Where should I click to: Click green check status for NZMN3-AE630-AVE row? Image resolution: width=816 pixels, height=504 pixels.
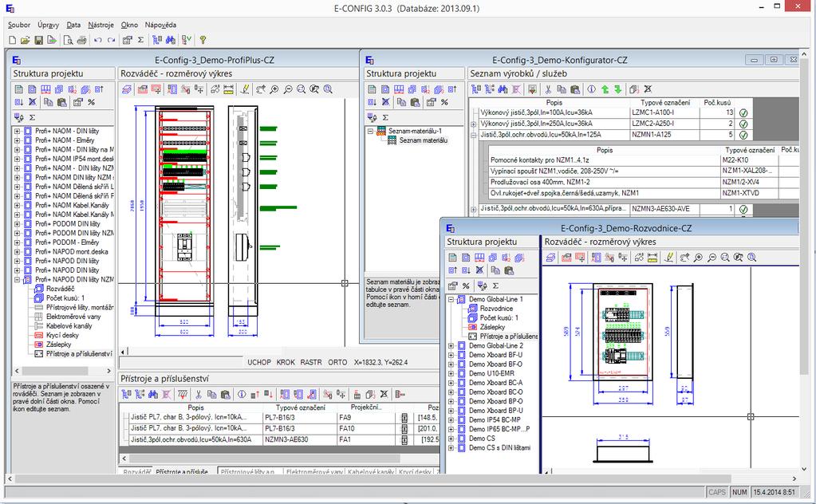pyautogui.click(x=743, y=209)
